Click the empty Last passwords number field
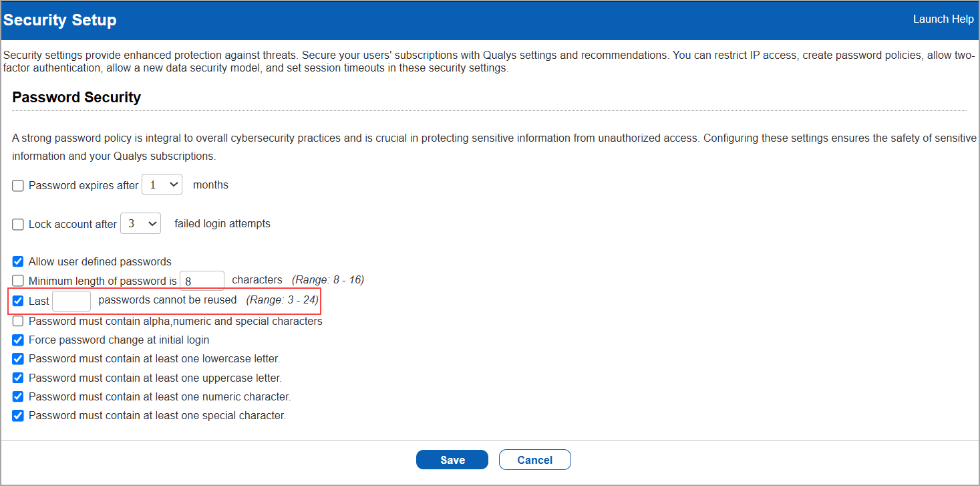The image size is (980, 486). coord(71,301)
